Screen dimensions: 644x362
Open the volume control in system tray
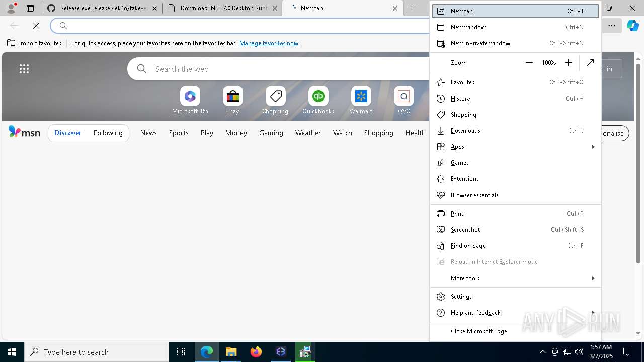pos(579,352)
